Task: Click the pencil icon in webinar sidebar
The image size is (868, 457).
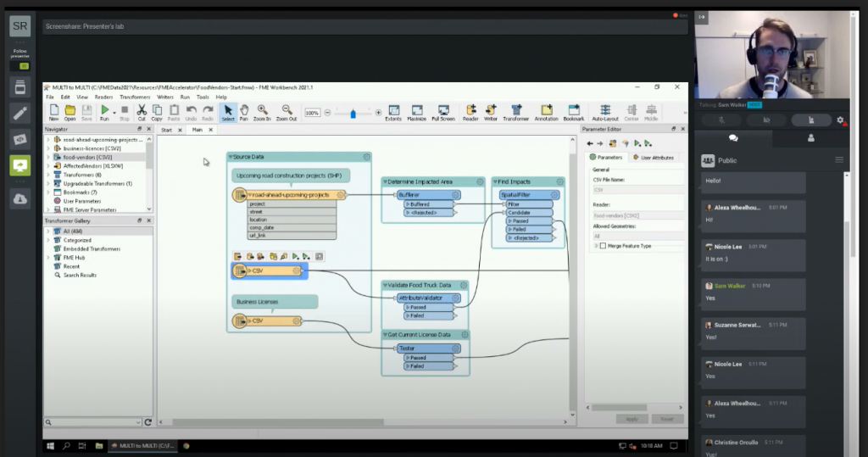Action: coord(20,114)
